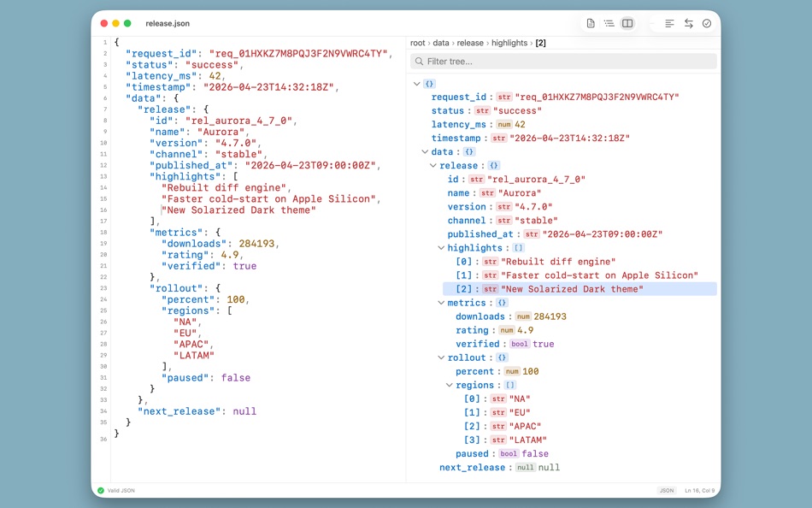Select the channel key in tree

pyautogui.click(x=467, y=221)
